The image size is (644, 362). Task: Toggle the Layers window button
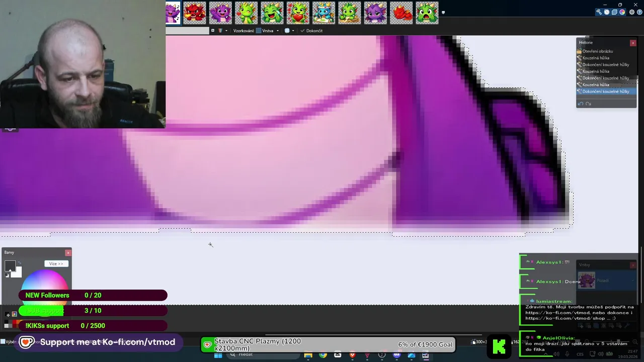[614, 13]
